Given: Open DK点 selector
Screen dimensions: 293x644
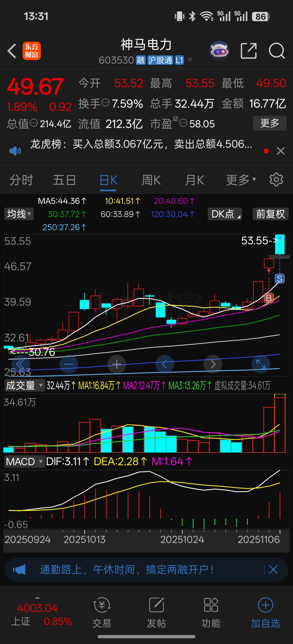Looking at the screenshot, I should [x=225, y=214].
